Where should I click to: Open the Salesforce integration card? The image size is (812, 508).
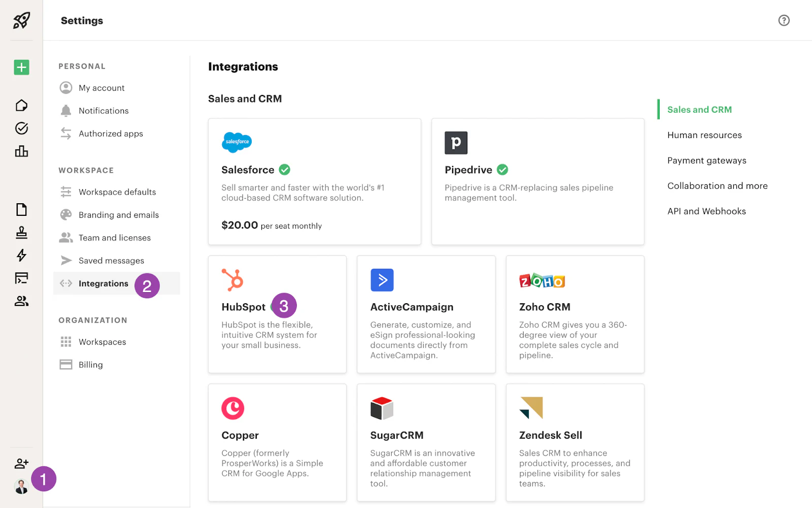click(315, 182)
